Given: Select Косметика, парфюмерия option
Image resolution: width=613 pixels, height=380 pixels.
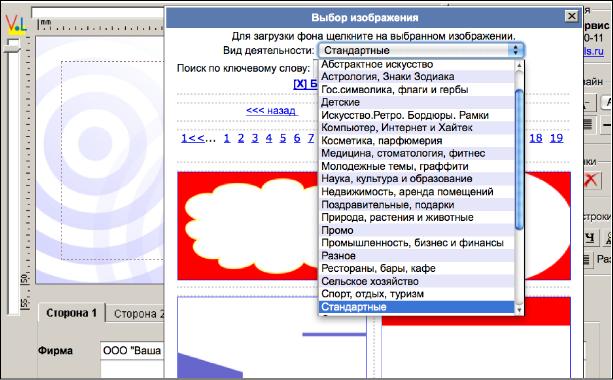Looking at the screenshot, I should pyautogui.click(x=417, y=141).
